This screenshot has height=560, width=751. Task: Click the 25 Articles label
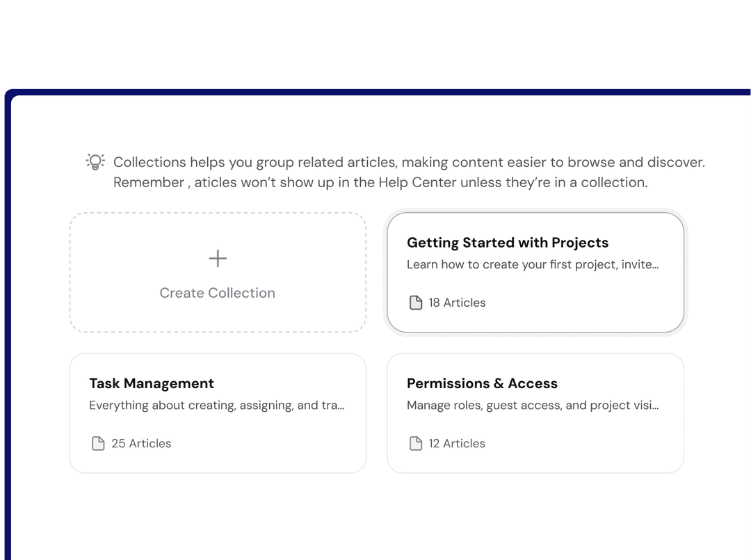(x=141, y=443)
